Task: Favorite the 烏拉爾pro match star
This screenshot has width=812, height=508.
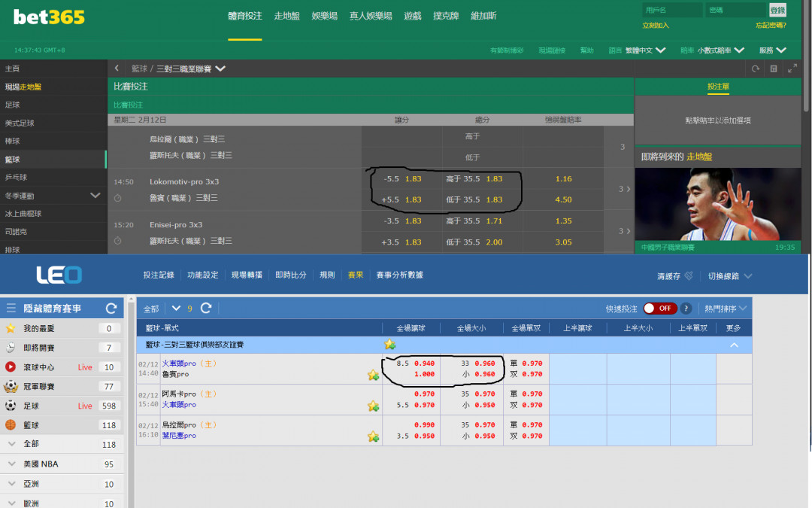Action: (x=373, y=437)
